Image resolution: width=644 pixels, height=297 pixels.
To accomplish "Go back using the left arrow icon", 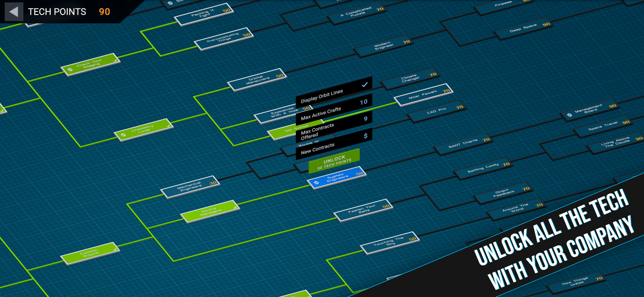I will pyautogui.click(x=14, y=12).
